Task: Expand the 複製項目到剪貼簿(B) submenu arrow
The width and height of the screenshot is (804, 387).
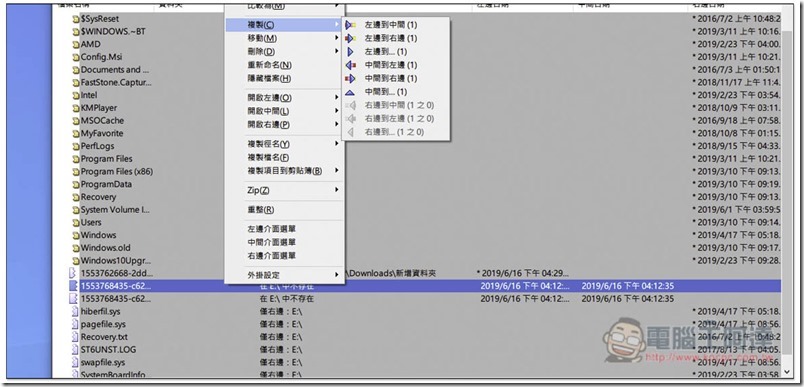Action: click(337, 171)
